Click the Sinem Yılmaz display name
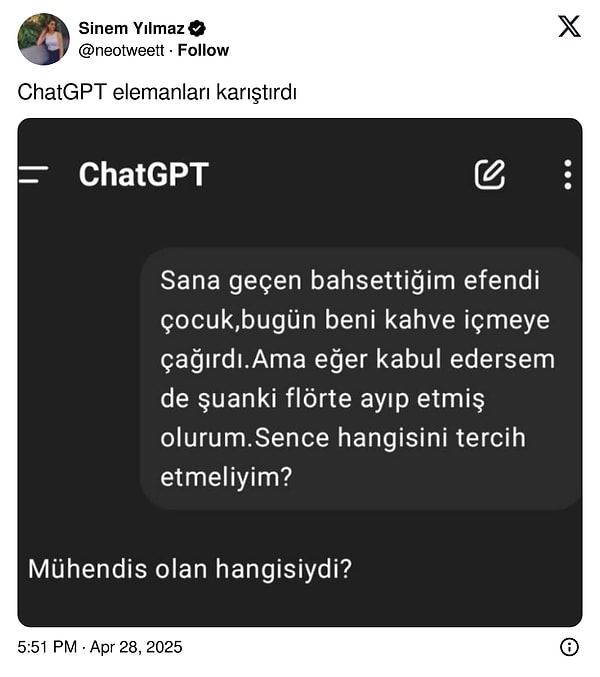The image size is (600, 677). pos(131,29)
